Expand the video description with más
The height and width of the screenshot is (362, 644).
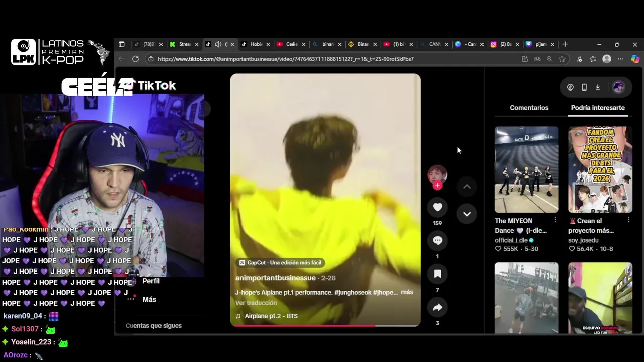407,292
